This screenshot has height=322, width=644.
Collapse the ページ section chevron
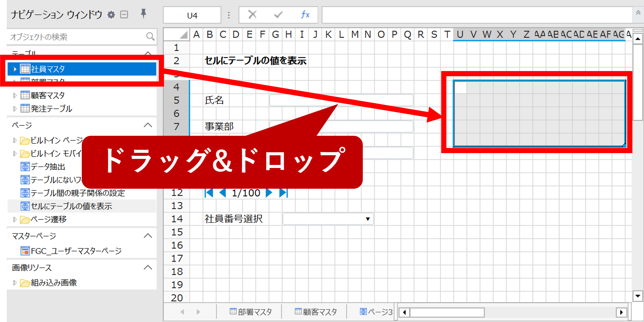point(148,125)
